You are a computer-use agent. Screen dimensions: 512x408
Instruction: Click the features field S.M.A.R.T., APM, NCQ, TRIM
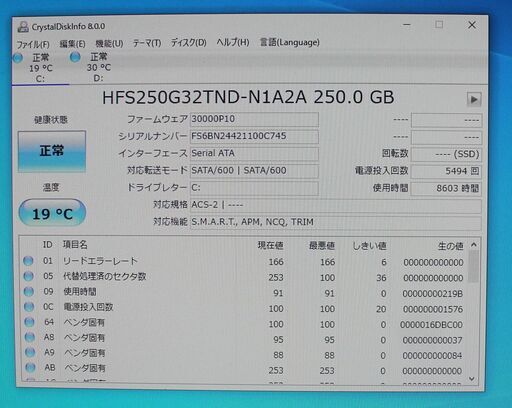pyautogui.click(x=336, y=222)
